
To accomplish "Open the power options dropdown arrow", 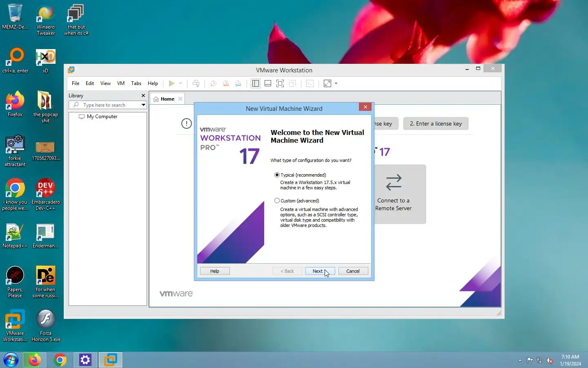I will [x=180, y=83].
